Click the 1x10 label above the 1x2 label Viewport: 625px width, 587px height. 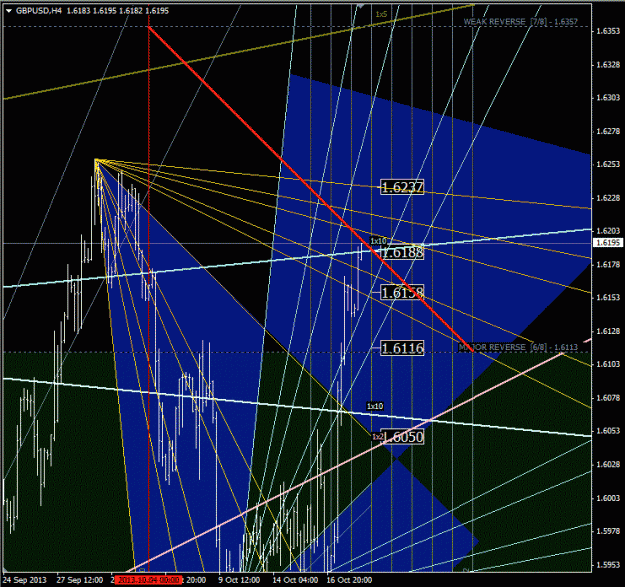tap(375, 406)
